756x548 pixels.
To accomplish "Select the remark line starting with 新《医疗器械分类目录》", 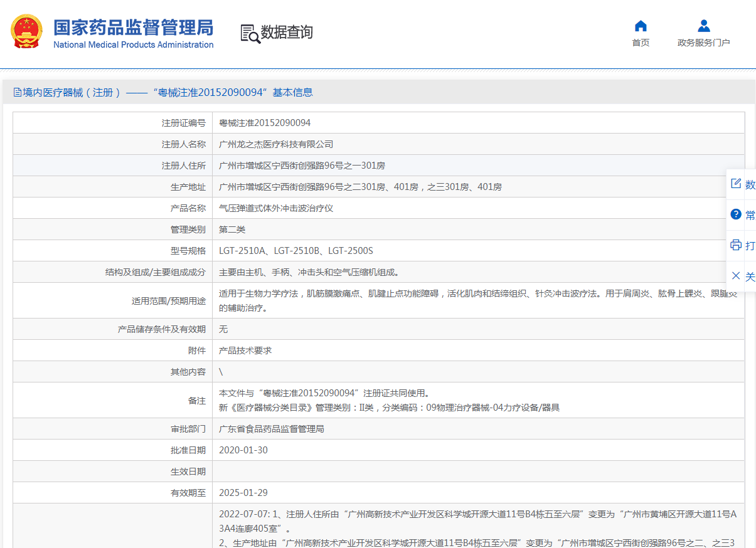I will (389, 408).
